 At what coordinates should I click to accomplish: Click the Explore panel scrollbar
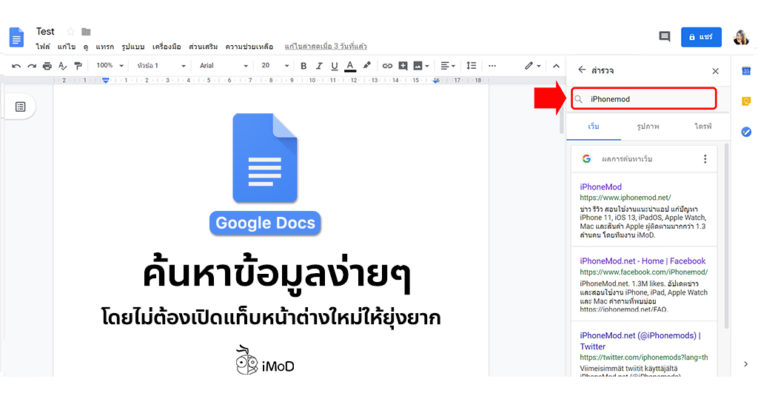(x=726, y=237)
